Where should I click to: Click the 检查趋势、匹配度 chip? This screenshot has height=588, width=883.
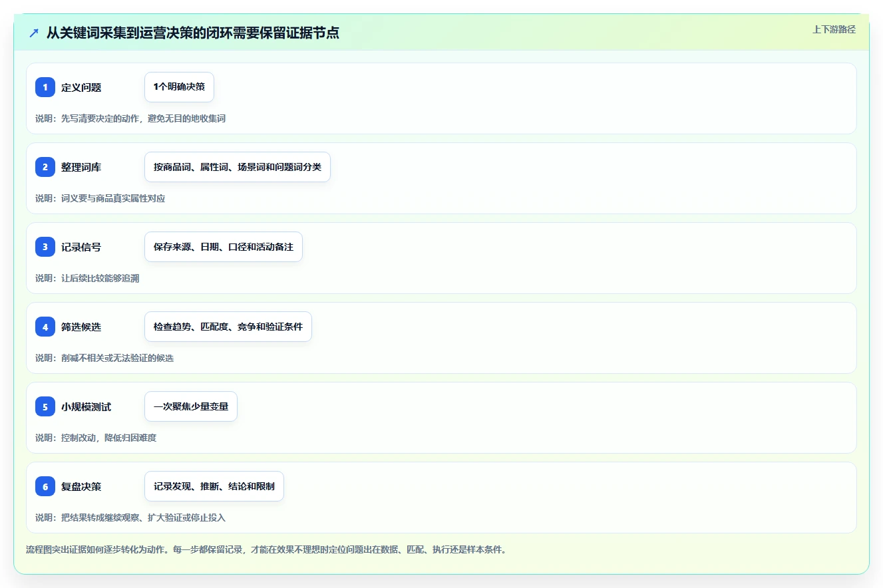228,327
